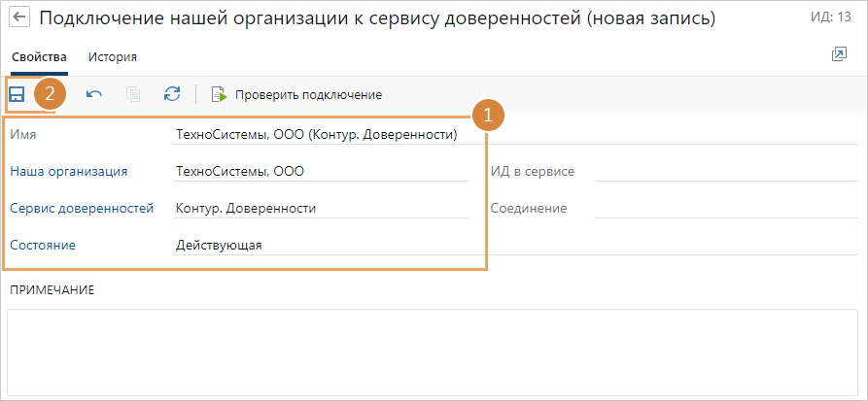Save the record with the diskette icon
The width and height of the screenshot is (868, 401).
pos(17,94)
